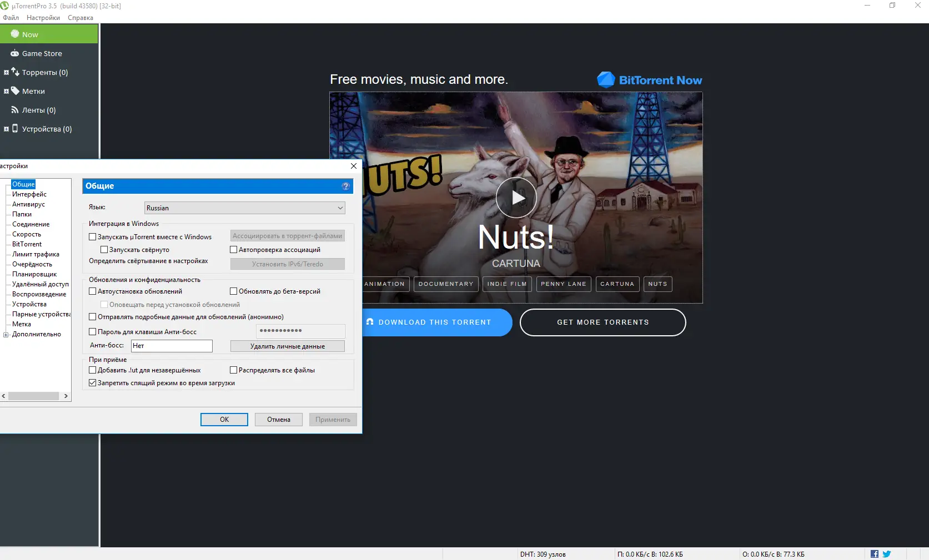This screenshot has height=560, width=929.
Task: Toggle Добавить .!ut для незавершённых checkbox
Action: [93, 370]
